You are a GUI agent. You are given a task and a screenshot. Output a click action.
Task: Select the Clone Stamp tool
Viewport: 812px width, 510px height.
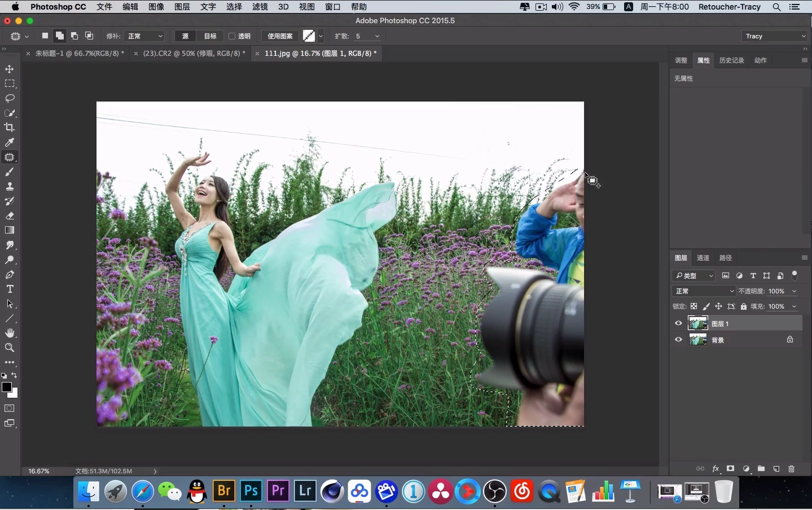pos(10,186)
